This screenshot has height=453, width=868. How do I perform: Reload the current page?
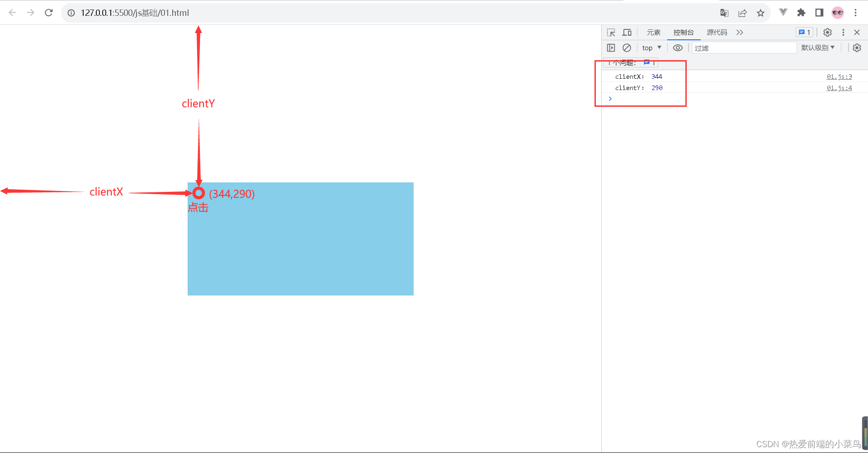49,13
